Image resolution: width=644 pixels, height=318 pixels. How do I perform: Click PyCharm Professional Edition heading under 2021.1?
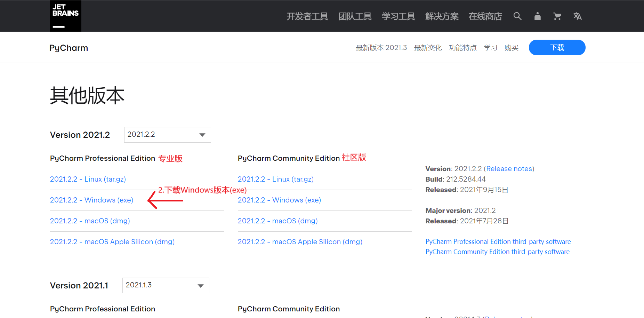[103, 309]
